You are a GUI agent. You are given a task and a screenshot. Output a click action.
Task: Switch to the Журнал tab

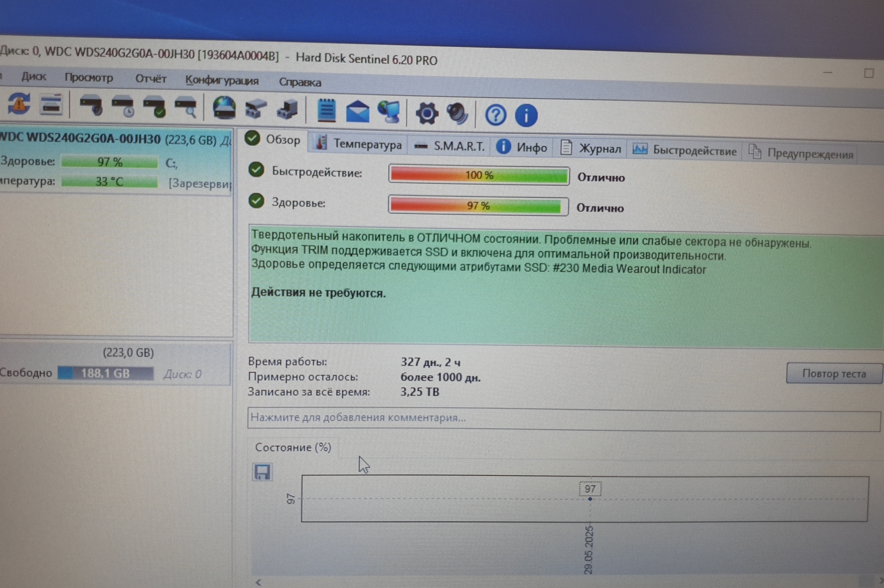[591, 148]
